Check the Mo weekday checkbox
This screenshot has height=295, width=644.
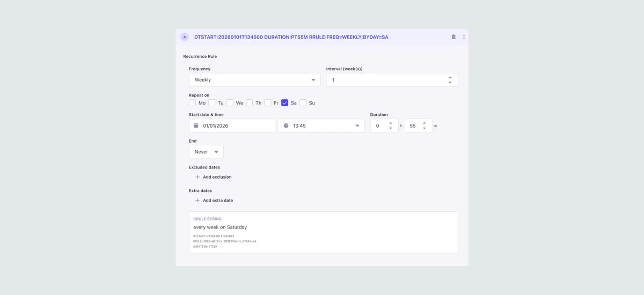pos(193,102)
